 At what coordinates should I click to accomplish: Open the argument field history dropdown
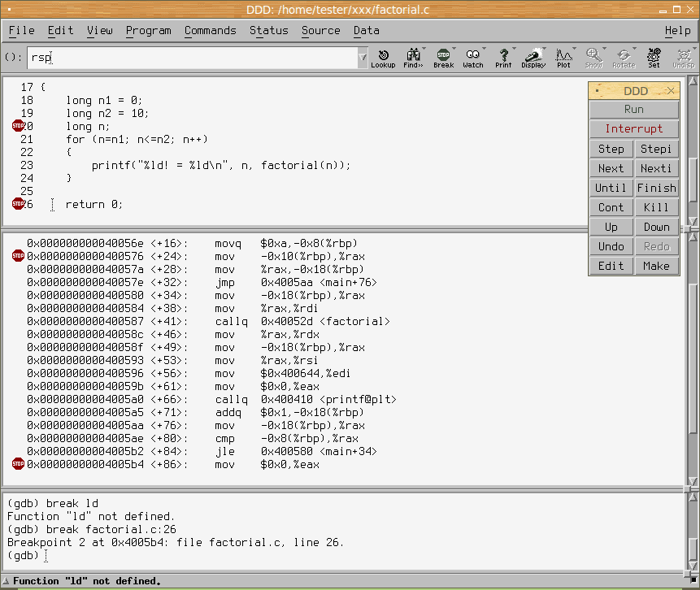coord(363,58)
